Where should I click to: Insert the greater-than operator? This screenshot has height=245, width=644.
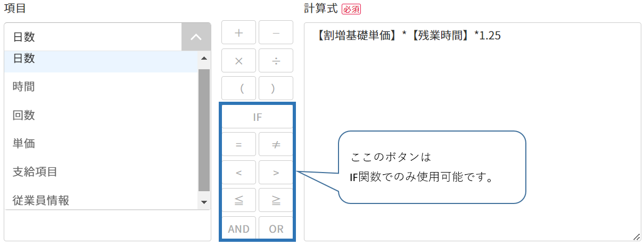click(x=276, y=173)
